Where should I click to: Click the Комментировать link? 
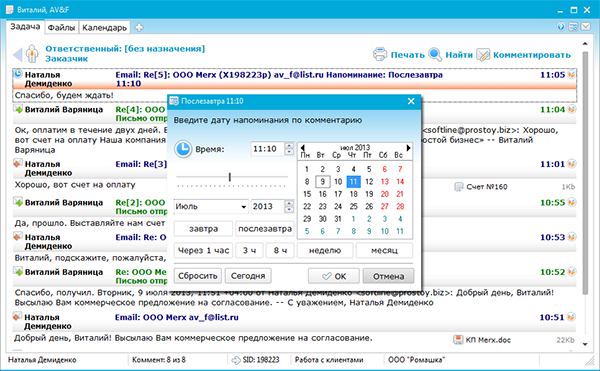[532, 55]
